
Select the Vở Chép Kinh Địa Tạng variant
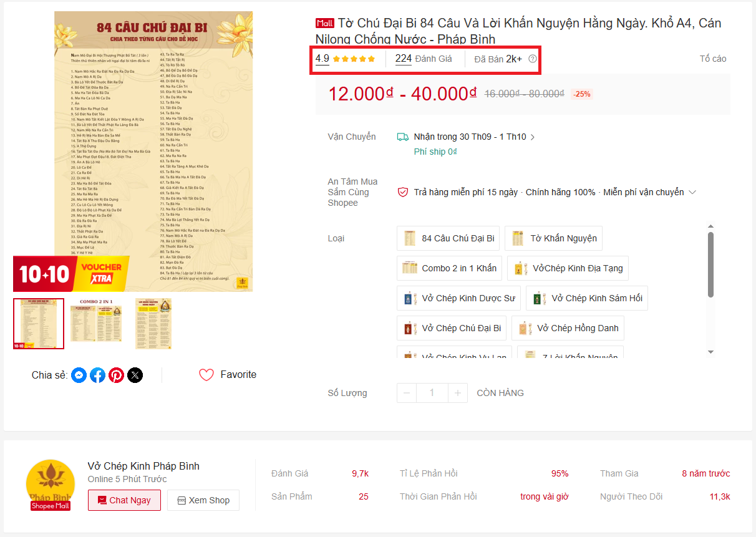pos(567,268)
